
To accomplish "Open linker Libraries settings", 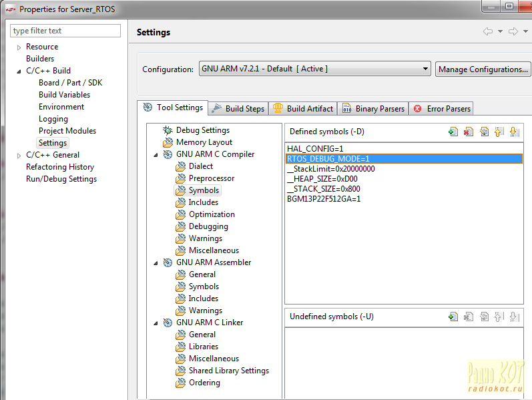I will pos(204,347).
